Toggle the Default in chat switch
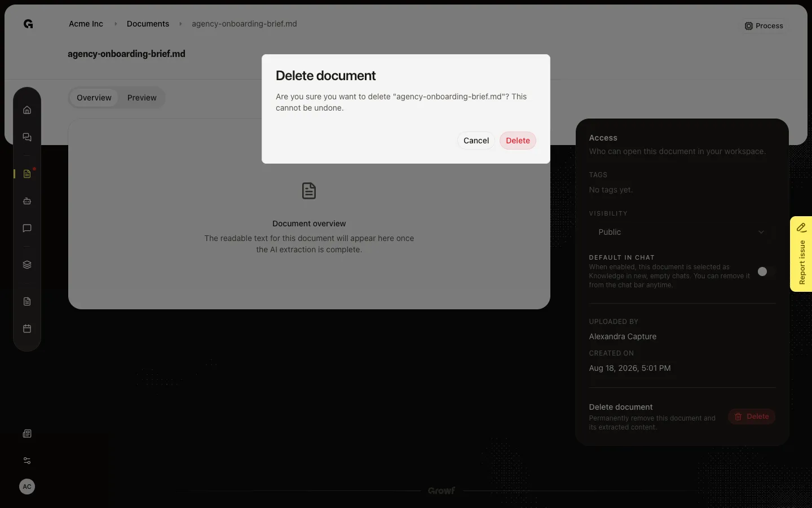Image resolution: width=812 pixels, height=508 pixels. point(766,271)
